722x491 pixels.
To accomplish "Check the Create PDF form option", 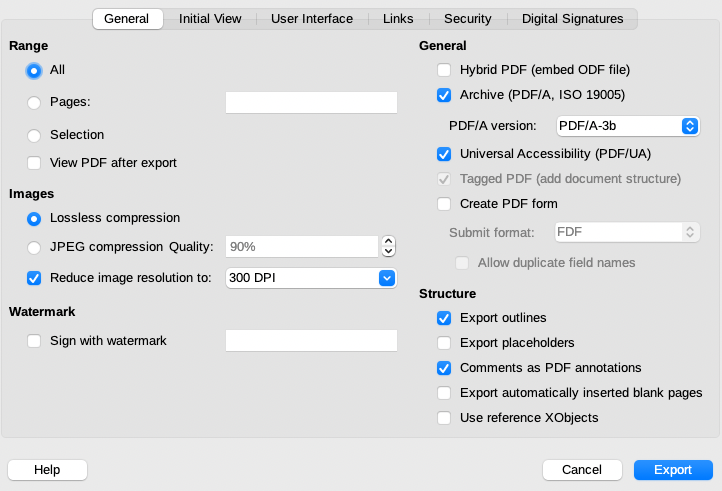I will pyautogui.click(x=444, y=204).
